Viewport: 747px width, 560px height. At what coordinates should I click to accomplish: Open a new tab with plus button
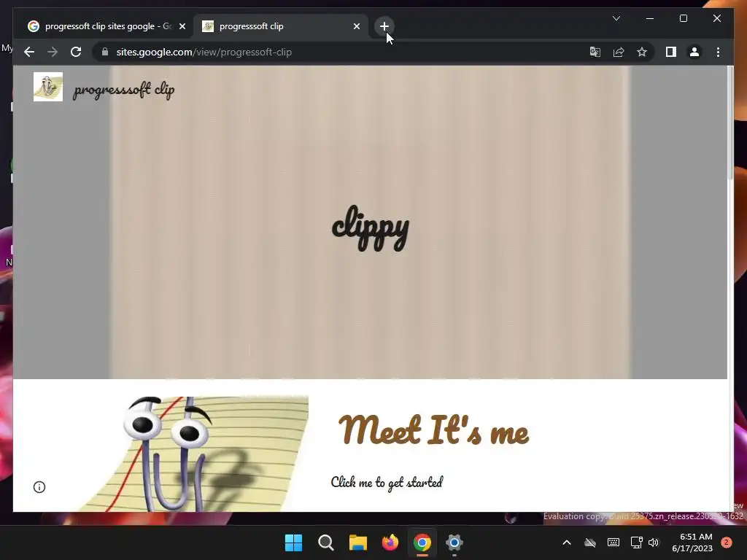click(x=384, y=26)
